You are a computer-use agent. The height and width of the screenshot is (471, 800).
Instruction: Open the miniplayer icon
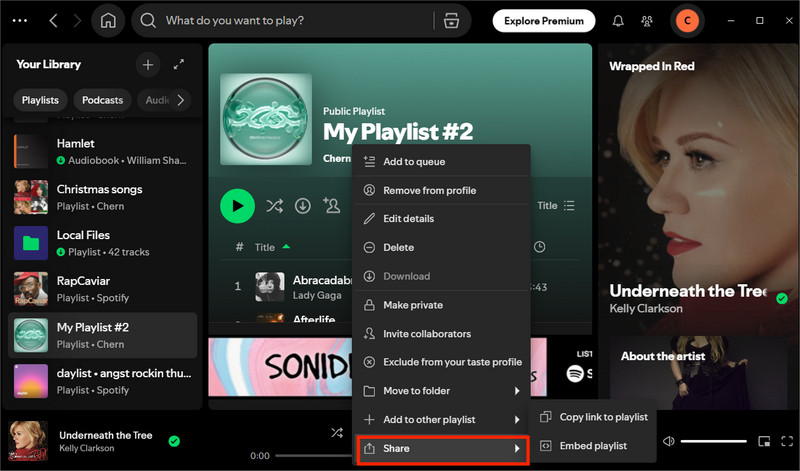[764, 441]
